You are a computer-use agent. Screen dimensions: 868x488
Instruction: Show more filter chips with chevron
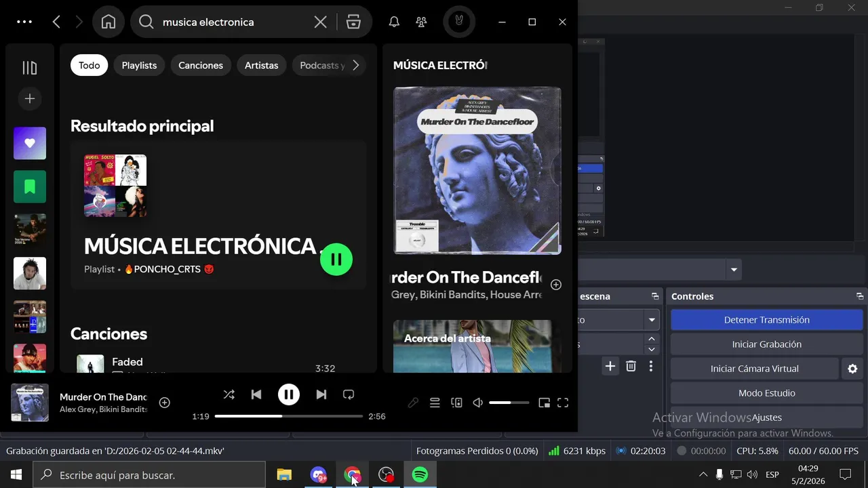click(x=356, y=65)
